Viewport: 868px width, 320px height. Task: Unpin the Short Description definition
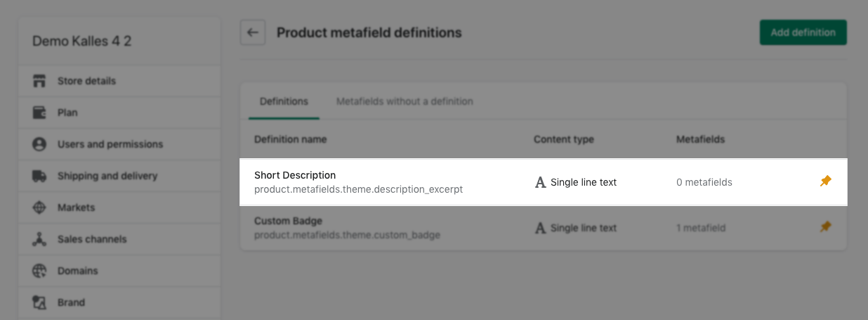click(826, 181)
